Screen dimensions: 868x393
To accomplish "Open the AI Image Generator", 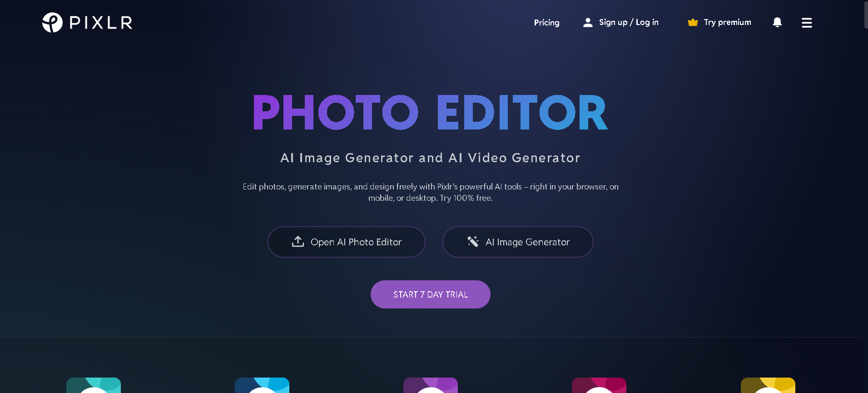I will tap(518, 242).
